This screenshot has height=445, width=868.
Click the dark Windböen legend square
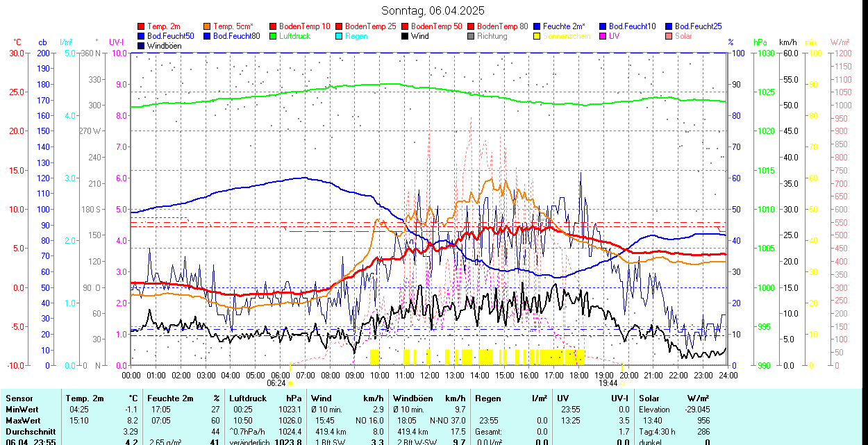coord(142,46)
